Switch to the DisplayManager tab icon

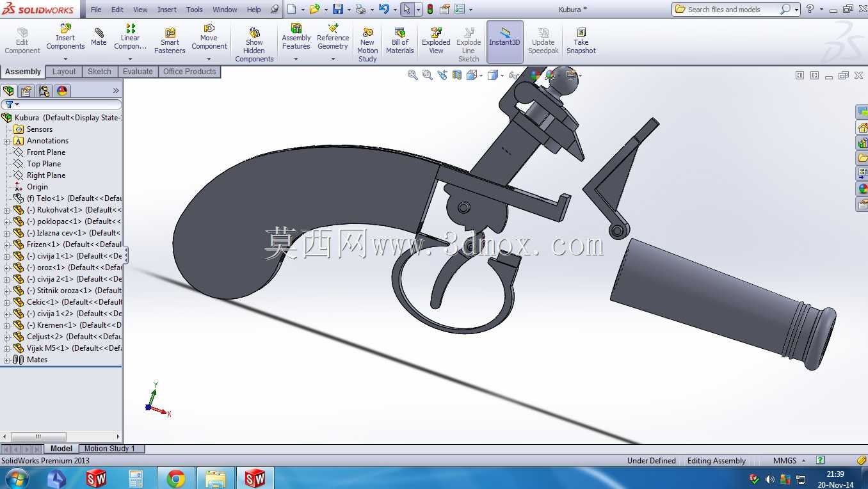pos(62,91)
